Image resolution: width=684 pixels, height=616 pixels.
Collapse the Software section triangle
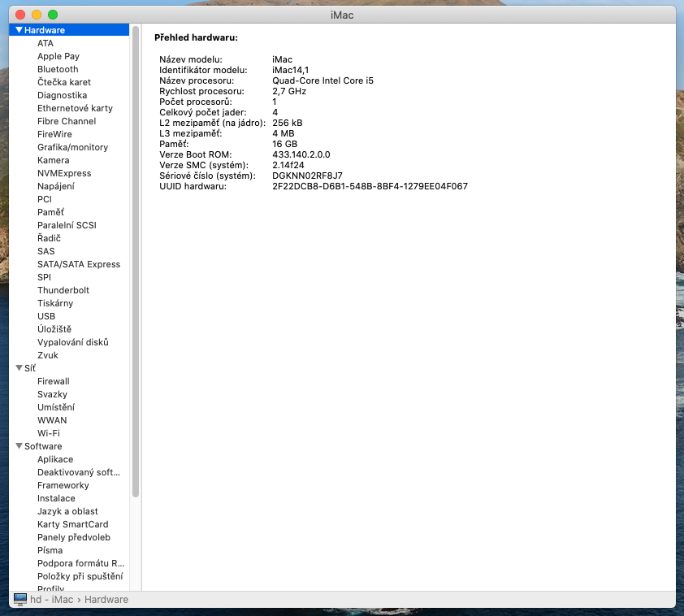(x=20, y=446)
